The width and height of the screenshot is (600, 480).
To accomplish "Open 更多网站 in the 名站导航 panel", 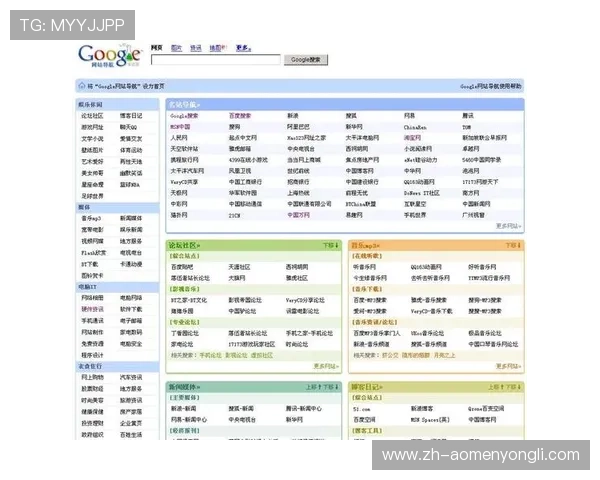I will click(x=509, y=226).
